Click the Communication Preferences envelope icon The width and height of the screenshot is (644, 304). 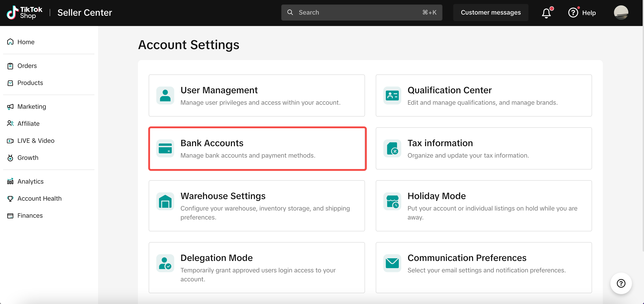392,263
